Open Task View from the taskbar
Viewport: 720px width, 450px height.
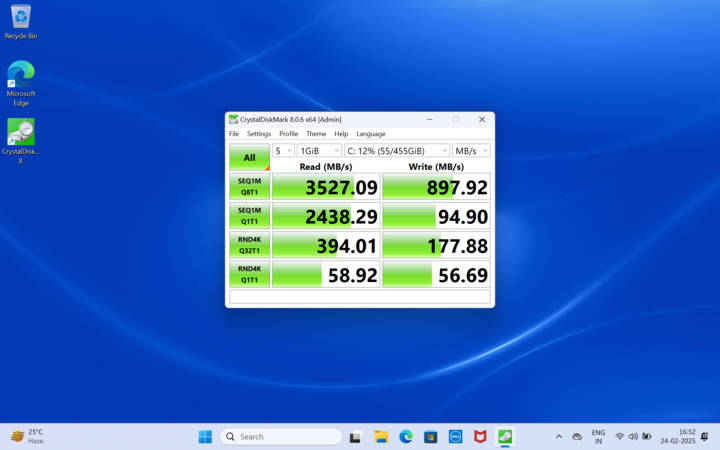coord(355,437)
